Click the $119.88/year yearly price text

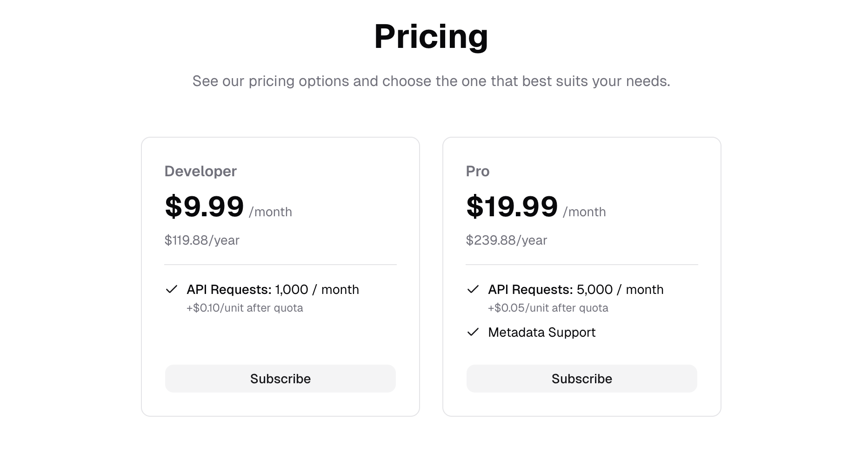pyautogui.click(x=202, y=240)
